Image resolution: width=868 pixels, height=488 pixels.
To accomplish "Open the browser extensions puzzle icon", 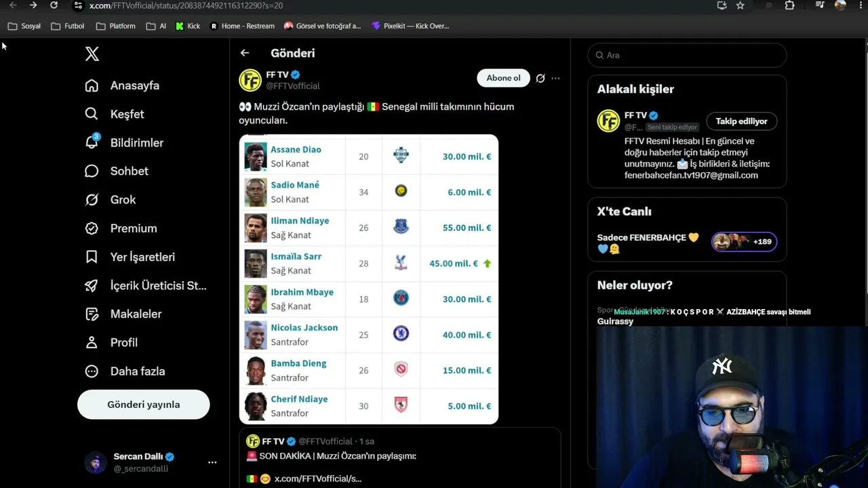I will coord(790,5).
